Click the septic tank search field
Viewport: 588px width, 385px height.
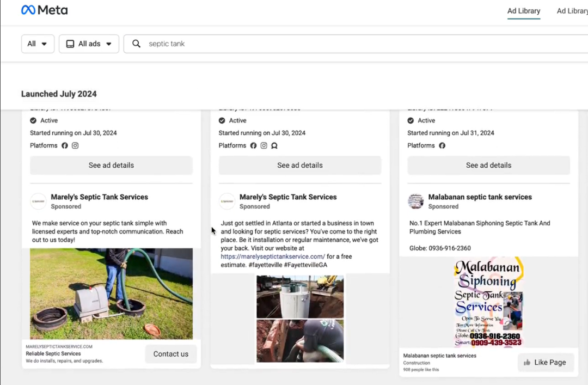(354, 44)
